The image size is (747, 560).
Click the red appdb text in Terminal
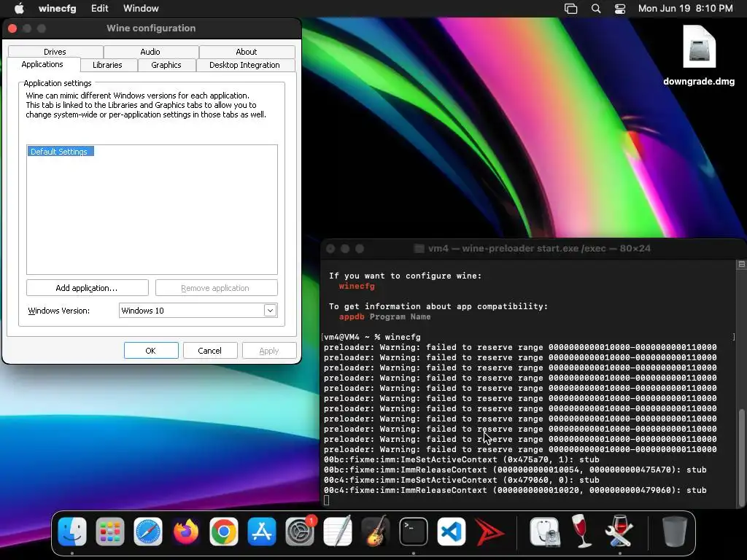point(352,316)
